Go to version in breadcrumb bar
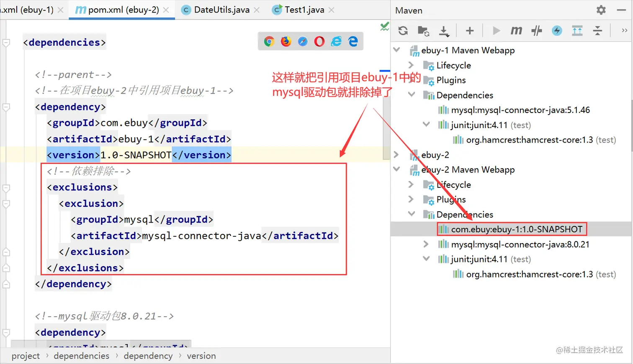The width and height of the screenshot is (633, 364). (x=201, y=356)
